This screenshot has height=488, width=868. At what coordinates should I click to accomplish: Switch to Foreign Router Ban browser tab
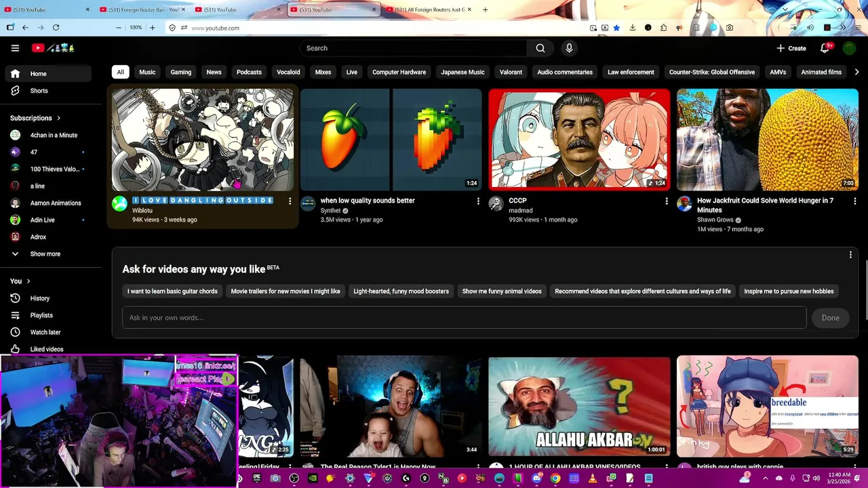click(144, 9)
